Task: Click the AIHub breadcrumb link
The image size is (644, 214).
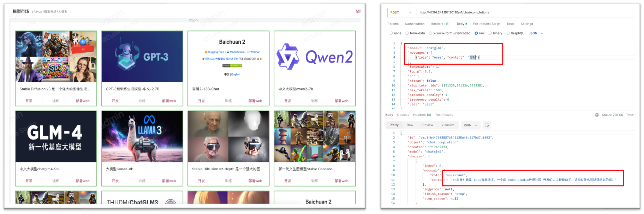Action: pyautogui.click(x=38, y=12)
